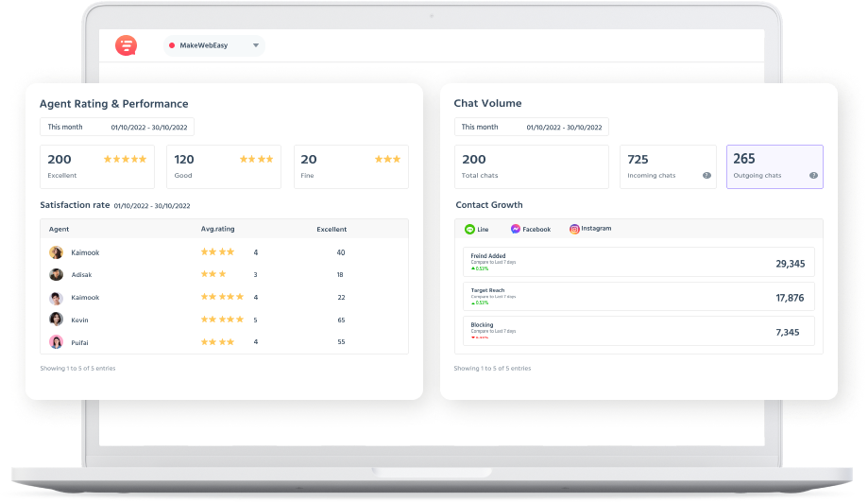
Task: Click Kevin's avatar picture
Action: 56,320
